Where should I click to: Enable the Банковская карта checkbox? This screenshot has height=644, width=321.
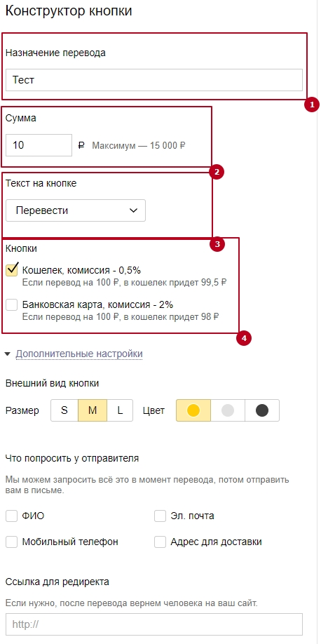(x=12, y=304)
